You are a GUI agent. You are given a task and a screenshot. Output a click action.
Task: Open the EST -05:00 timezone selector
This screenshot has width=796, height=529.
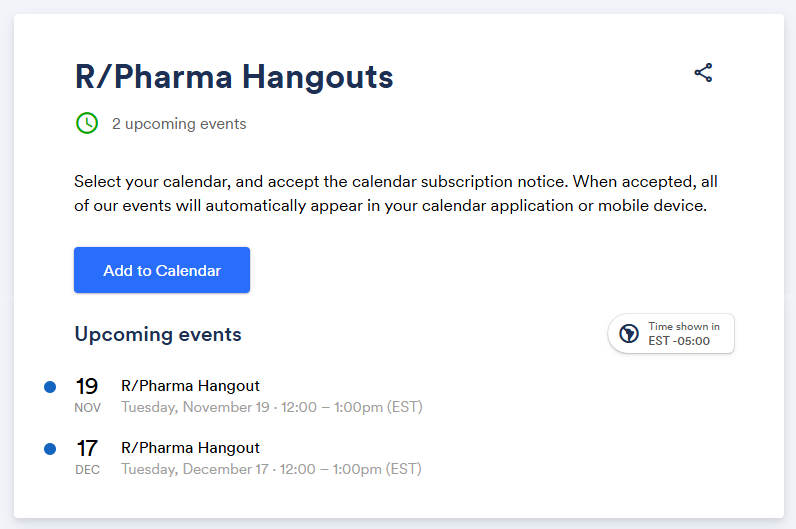pyautogui.click(x=672, y=334)
